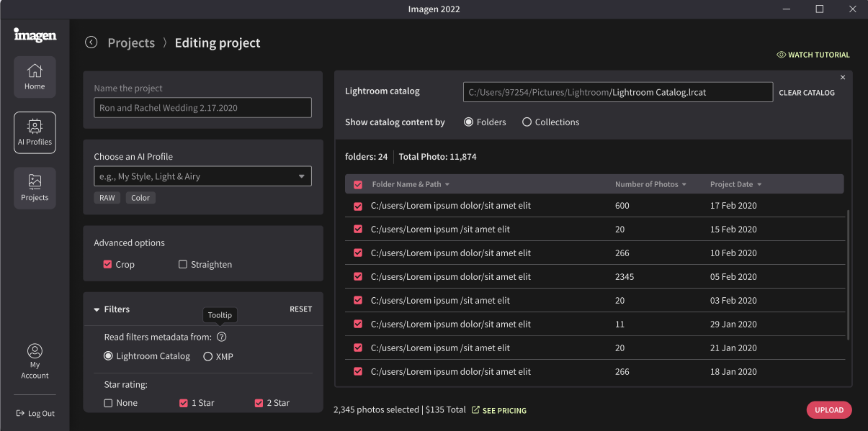Show catalog content by Folders

(469, 122)
